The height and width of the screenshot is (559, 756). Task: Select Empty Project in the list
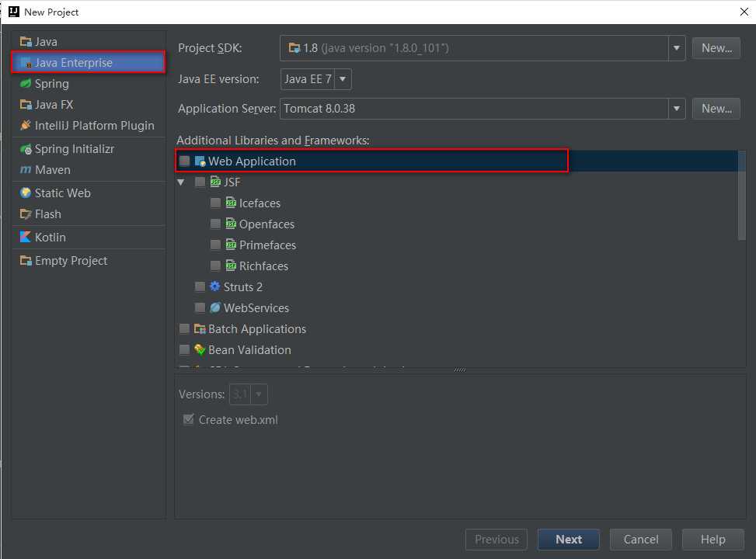89,261
